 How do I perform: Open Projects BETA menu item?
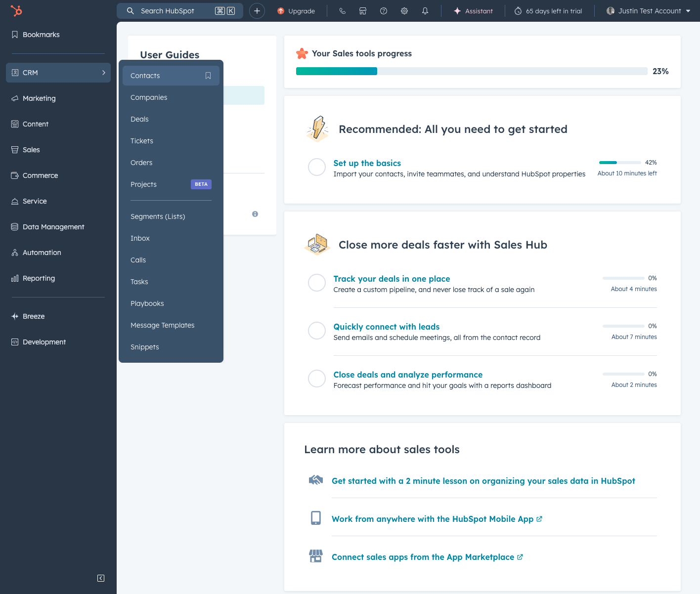pos(171,184)
